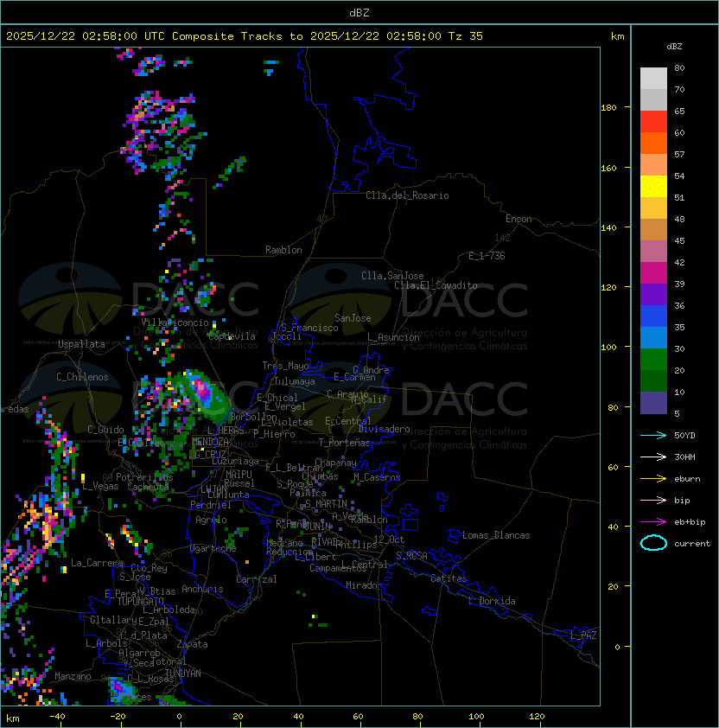Pick the mauve 42–45 dBZ swatch
Image resolution: width=719 pixels, height=728 pixels.
(x=653, y=252)
